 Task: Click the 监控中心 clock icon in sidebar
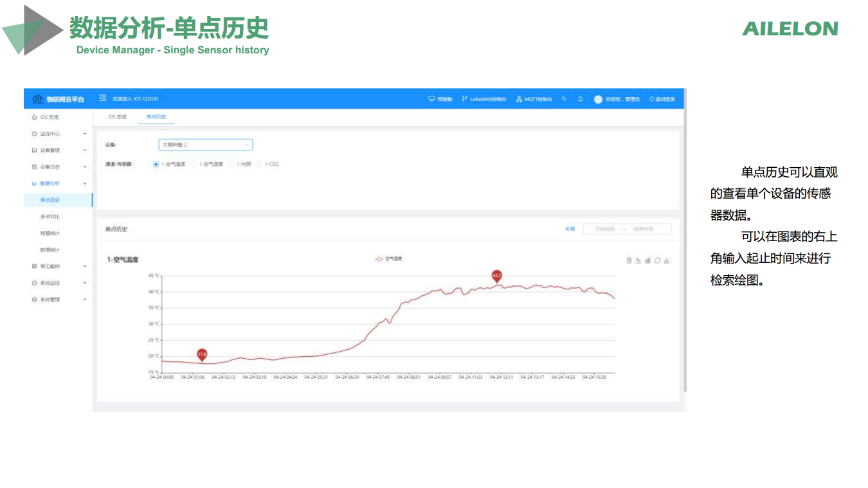(x=34, y=134)
